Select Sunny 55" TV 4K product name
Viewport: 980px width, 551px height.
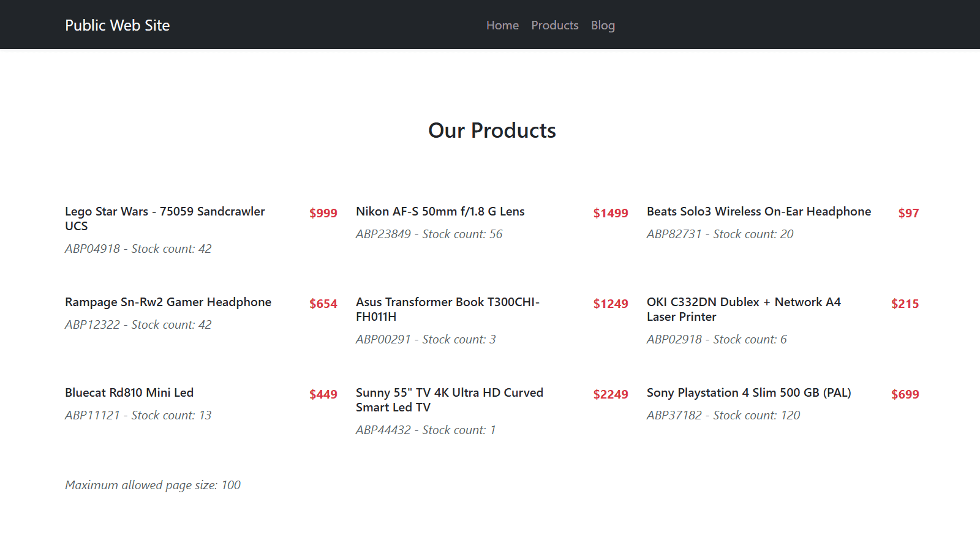pyautogui.click(x=450, y=400)
